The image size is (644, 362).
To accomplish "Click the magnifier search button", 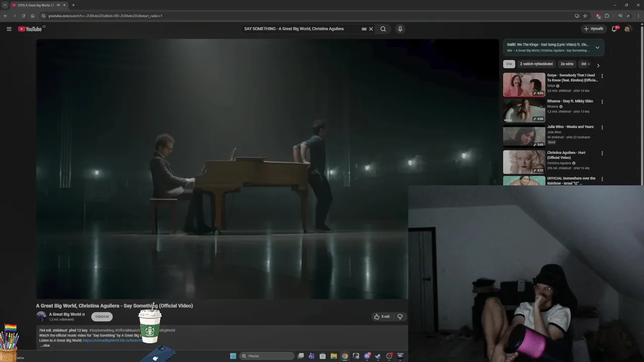I will point(383,29).
